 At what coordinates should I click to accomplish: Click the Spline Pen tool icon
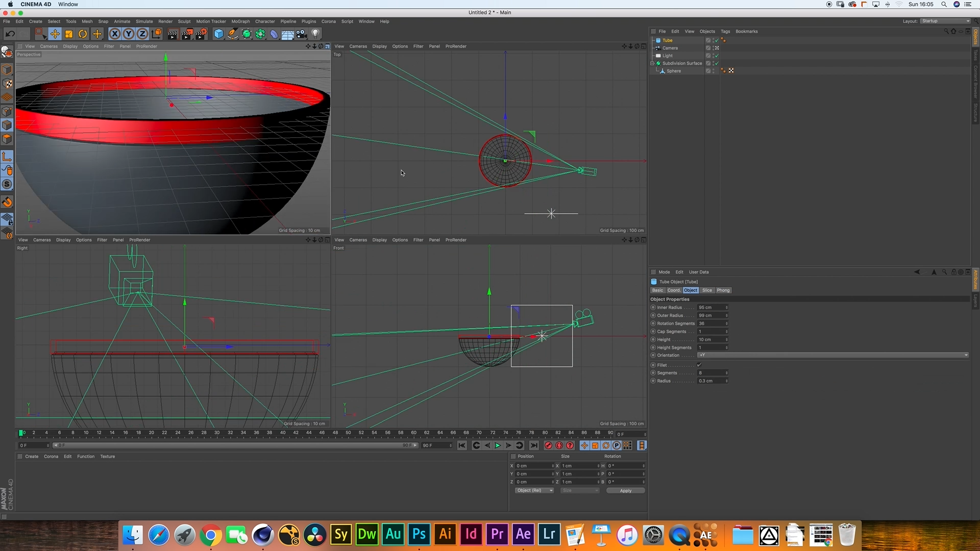[x=232, y=34]
